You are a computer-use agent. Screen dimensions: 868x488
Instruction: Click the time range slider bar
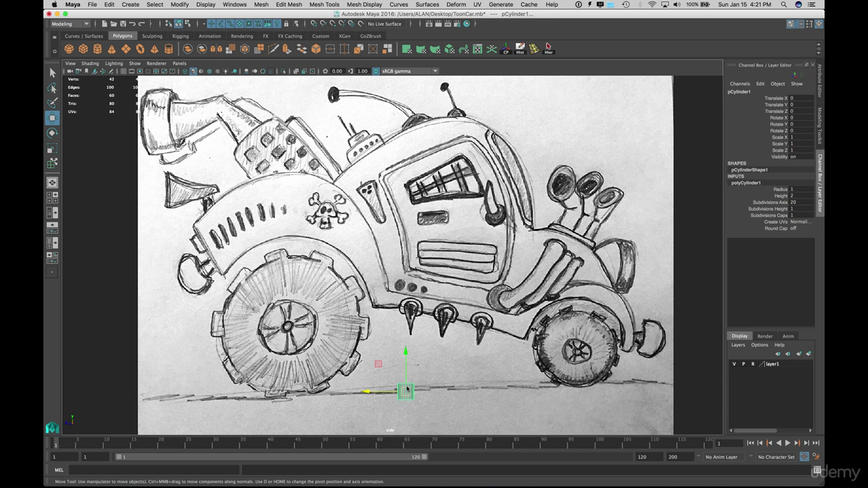click(271, 457)
